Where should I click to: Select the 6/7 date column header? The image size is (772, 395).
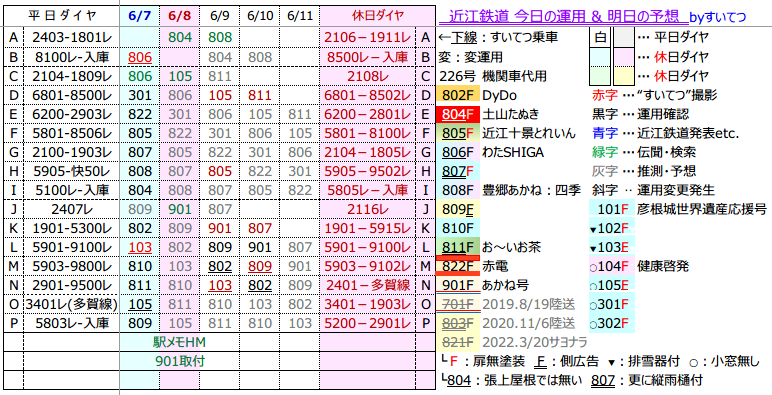pos(139,16)
